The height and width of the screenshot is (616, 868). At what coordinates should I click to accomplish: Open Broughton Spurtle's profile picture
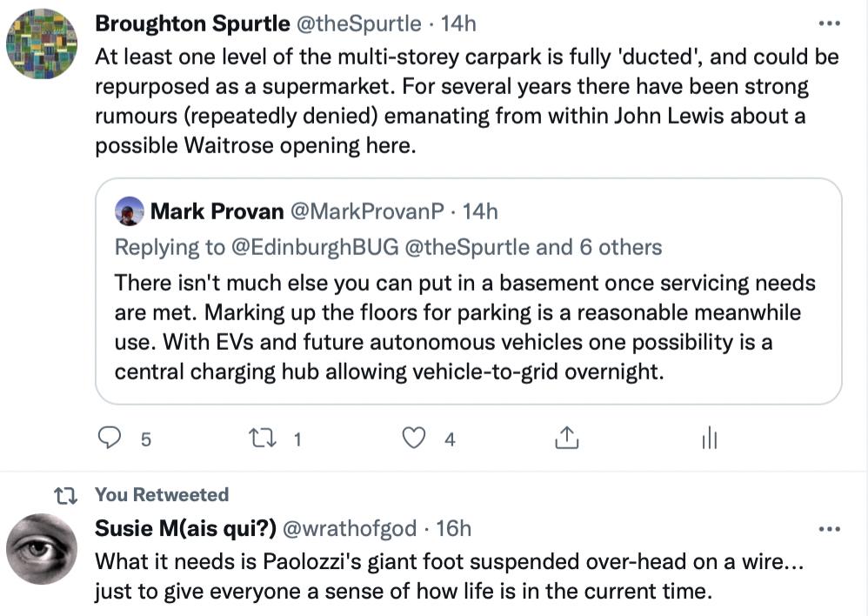click(x=42, y=44)
